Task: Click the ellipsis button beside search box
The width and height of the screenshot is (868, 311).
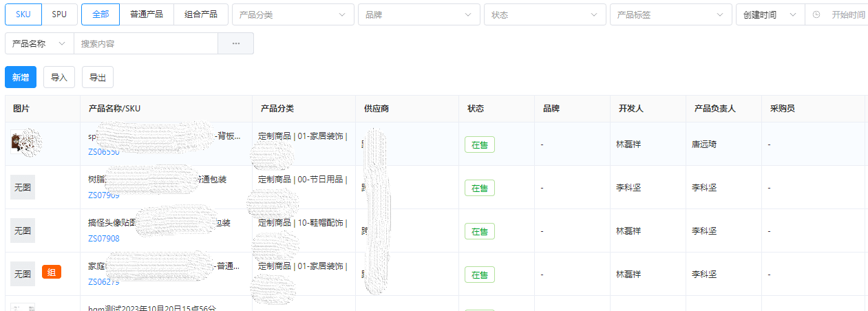Action: point(235,43)
